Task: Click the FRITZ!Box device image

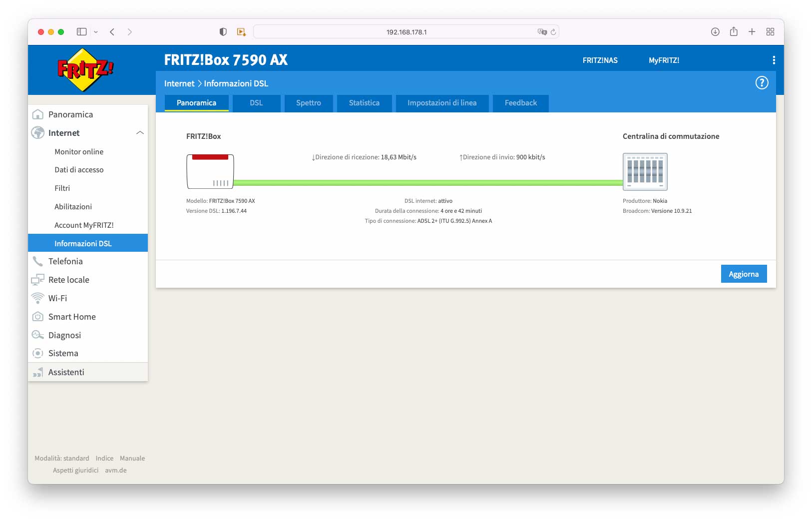Action: (x=210, y=171)
